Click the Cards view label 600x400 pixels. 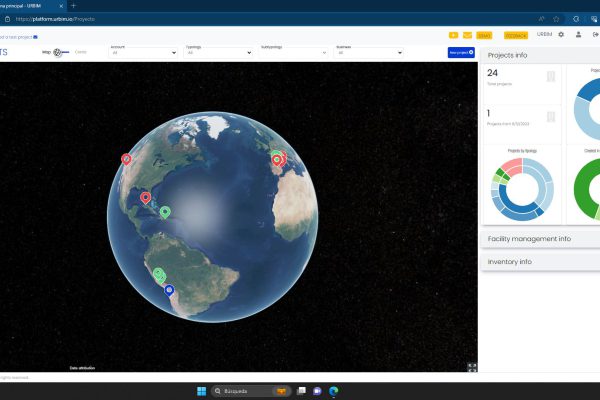pyautogui.click(x=81, y=52)
